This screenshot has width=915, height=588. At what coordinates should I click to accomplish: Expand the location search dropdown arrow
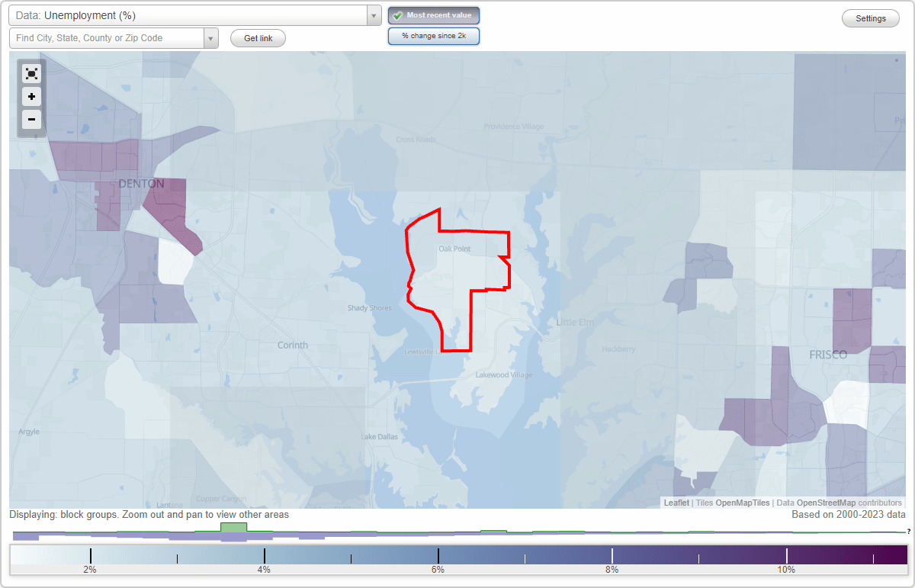pos(211,38)
